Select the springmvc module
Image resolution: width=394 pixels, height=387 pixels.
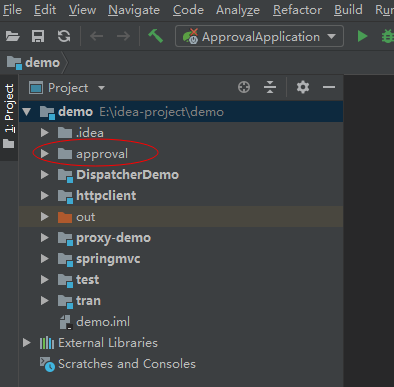(181, 259)
